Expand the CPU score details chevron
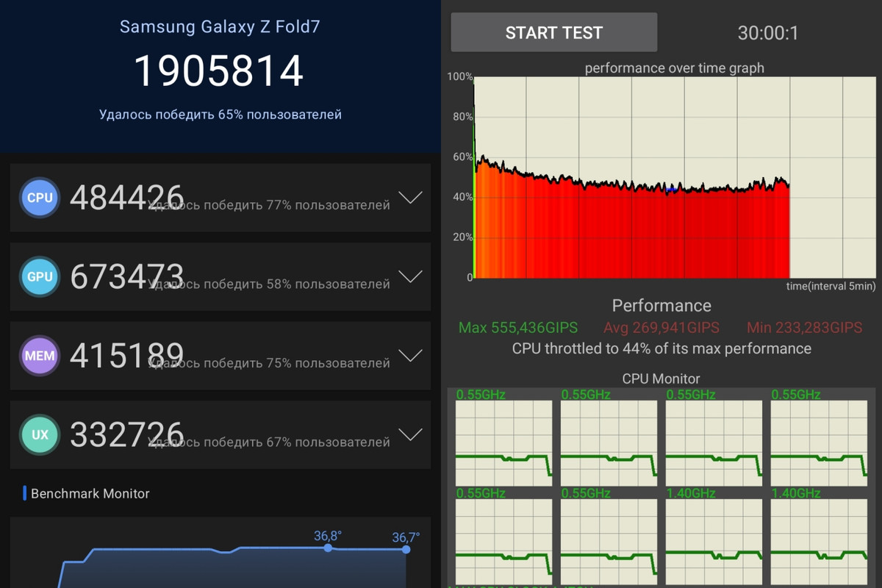This screenshot has width=882, height=588. 409,198
